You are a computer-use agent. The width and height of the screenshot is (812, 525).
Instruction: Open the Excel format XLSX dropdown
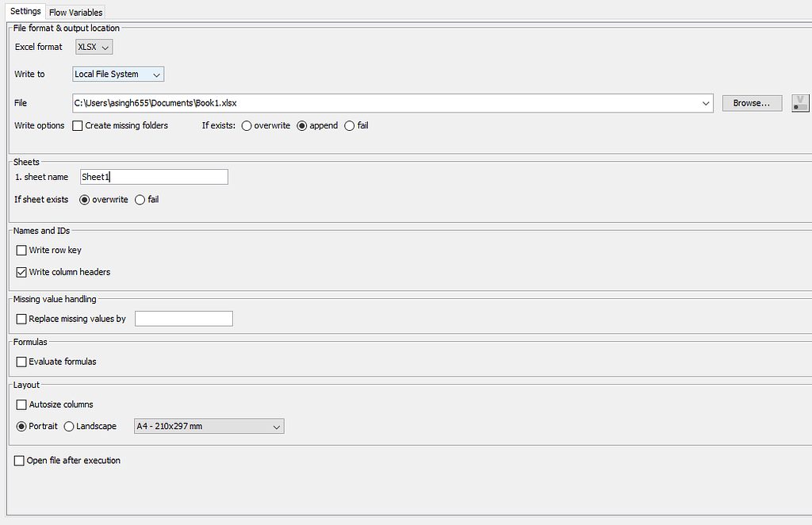tap(94, 48)
